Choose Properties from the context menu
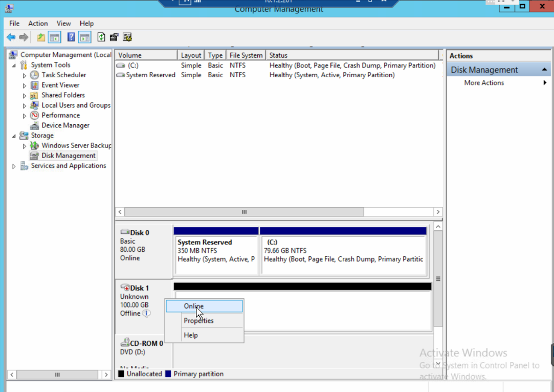The width and height of the screenshot is (554, 392). point(204,320)
